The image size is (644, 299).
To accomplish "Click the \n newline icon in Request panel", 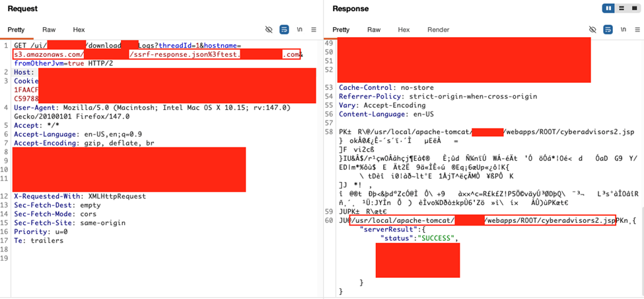I will coord(299,30).
